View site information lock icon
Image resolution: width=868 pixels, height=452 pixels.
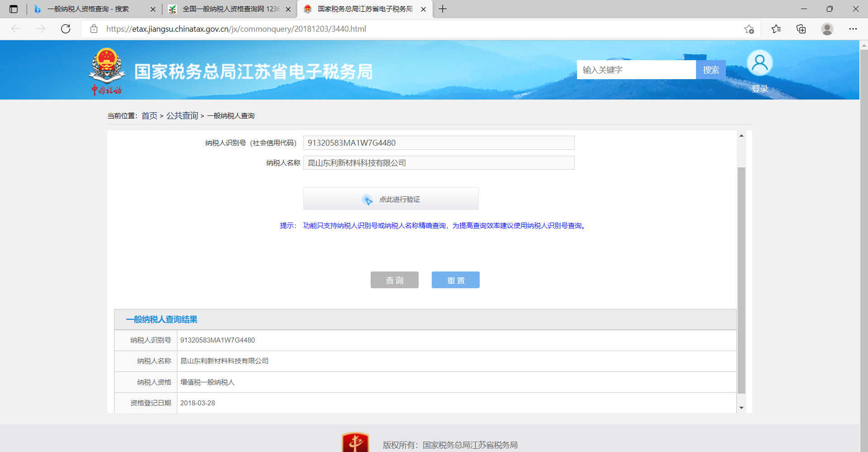94,29
